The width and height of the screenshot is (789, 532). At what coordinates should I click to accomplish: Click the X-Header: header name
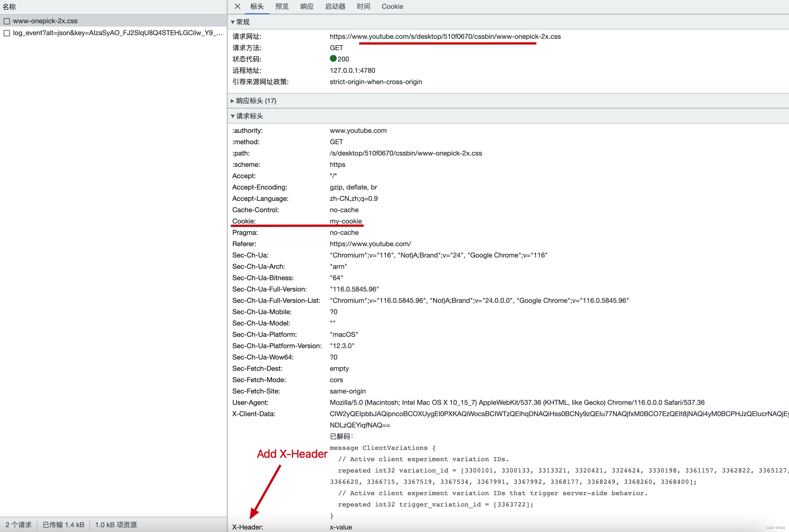click(x=247, y=527)
